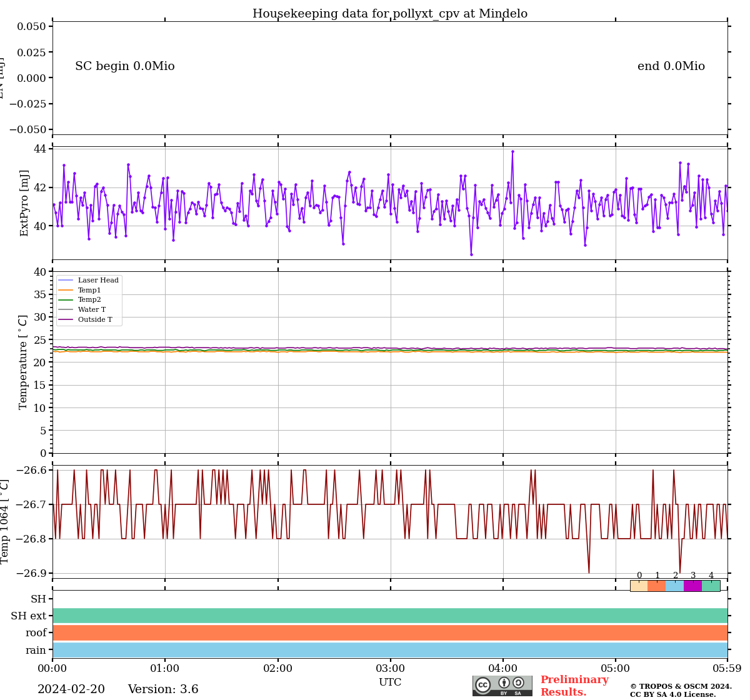750x700 pixels.
Task: Click the '01:00' time axis label
Action: point(165,668)
